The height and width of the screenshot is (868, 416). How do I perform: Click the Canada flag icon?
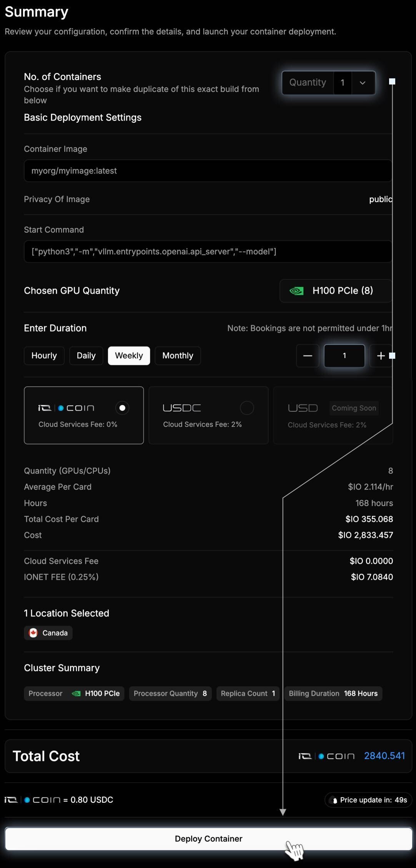click(33, 633)
